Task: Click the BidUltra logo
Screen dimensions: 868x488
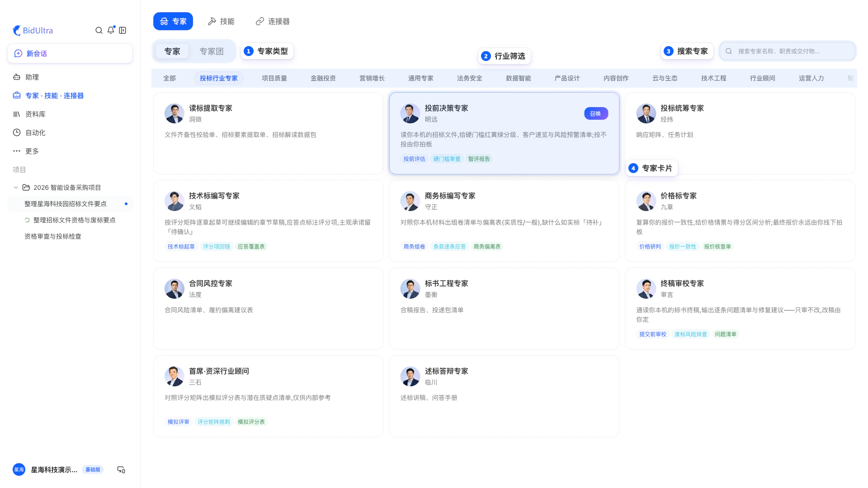Action: click(x=33, y=30)
